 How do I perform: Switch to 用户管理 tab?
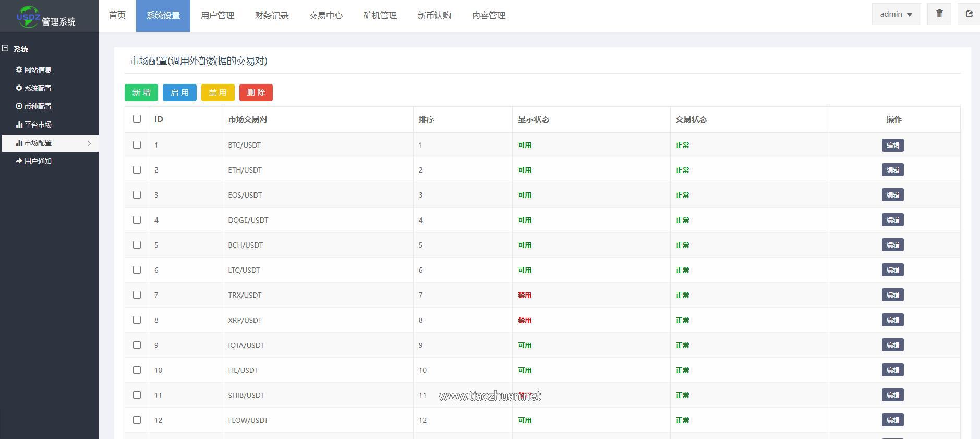coord(217,16)
